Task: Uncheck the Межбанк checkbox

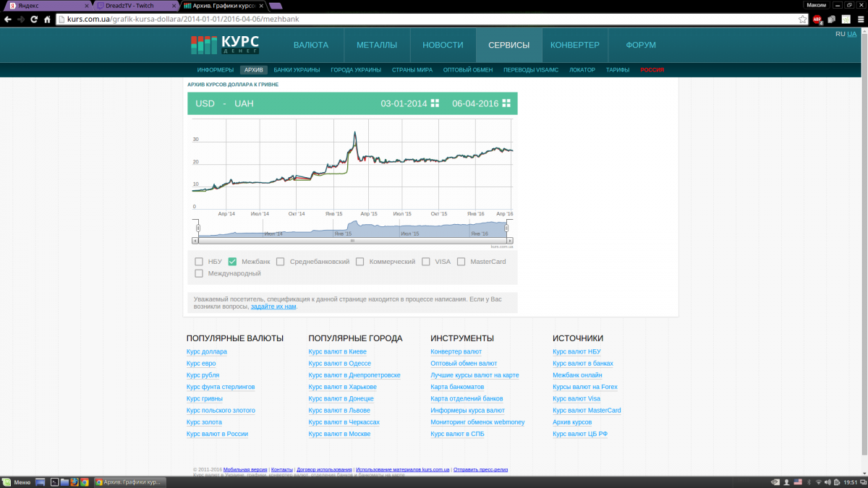Action: click(232, 262)
